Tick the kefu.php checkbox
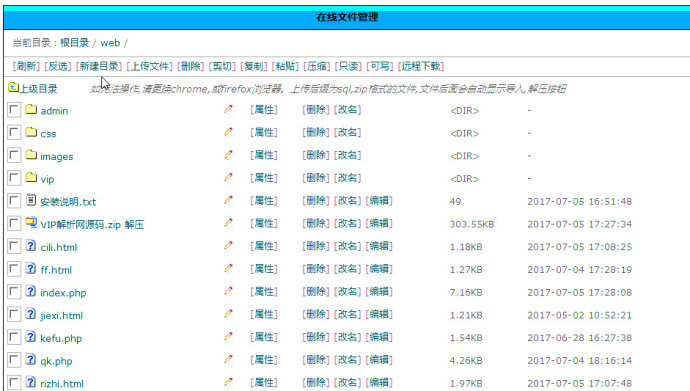Image resolution: width=690 pixels, height=391 pixels. pyautogui.click(x=14, y=338)
